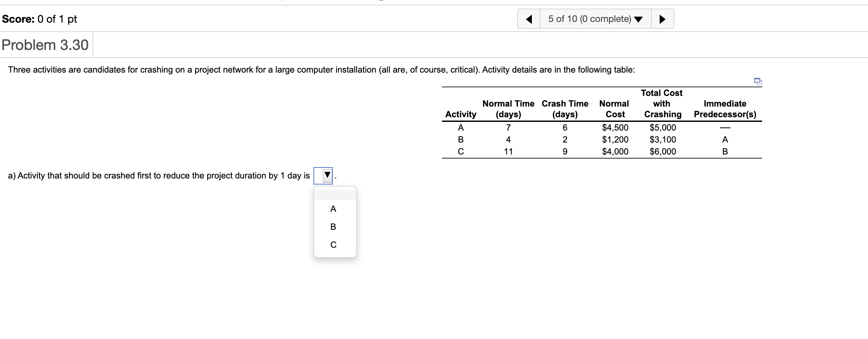Click row A in the activity table
This screenshot has height=339, width=868.
(461, 128)
